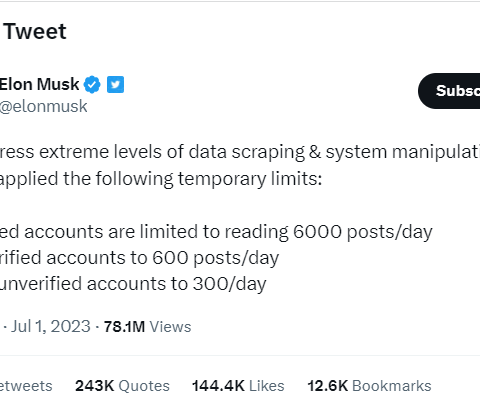The width and height of the screenshot is (480, 408).
Task: Click the blue verified checkmark badge
Action: [x=92, y=84]
